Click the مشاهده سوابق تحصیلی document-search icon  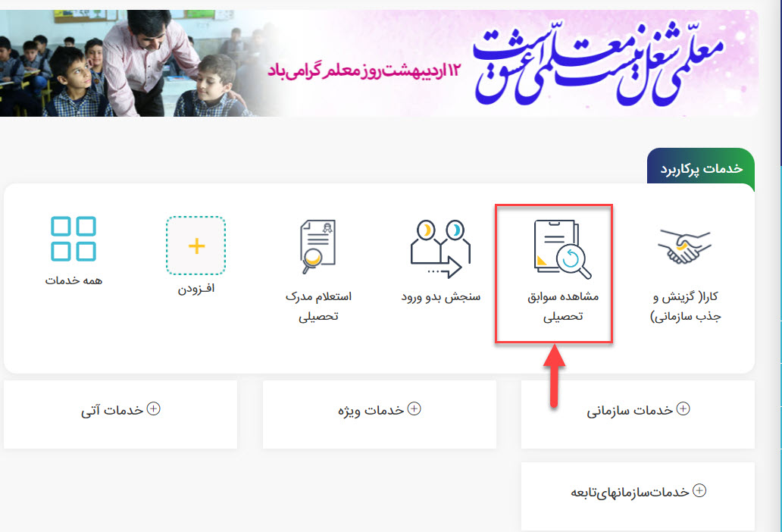pyautogui.click(x=562, y=249)
